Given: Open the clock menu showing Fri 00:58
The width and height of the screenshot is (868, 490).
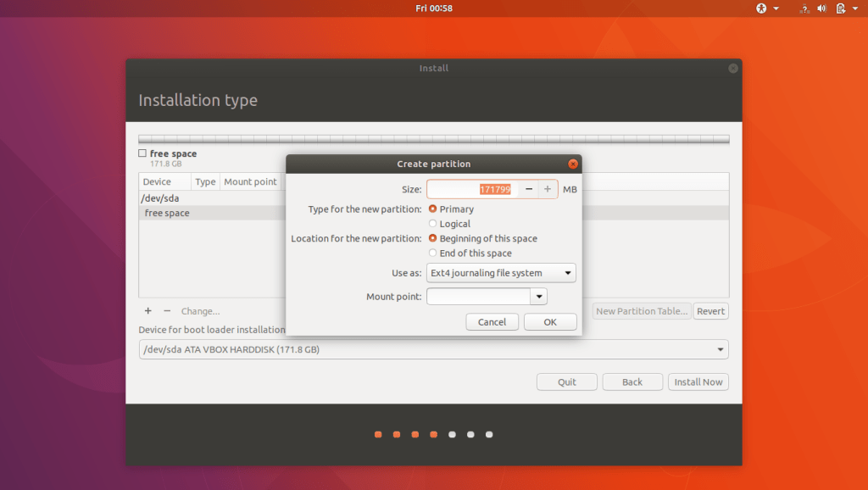Looking at the screenshot, I should pos(434,8).
